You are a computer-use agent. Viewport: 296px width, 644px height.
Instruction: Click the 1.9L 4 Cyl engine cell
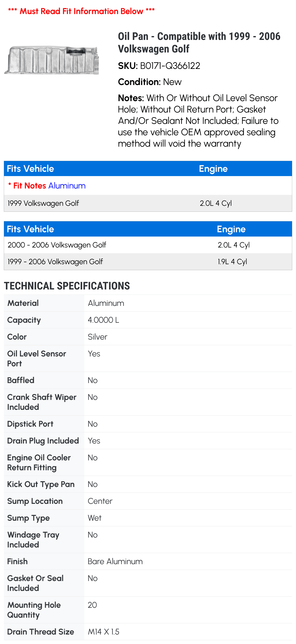coord(232,262)
